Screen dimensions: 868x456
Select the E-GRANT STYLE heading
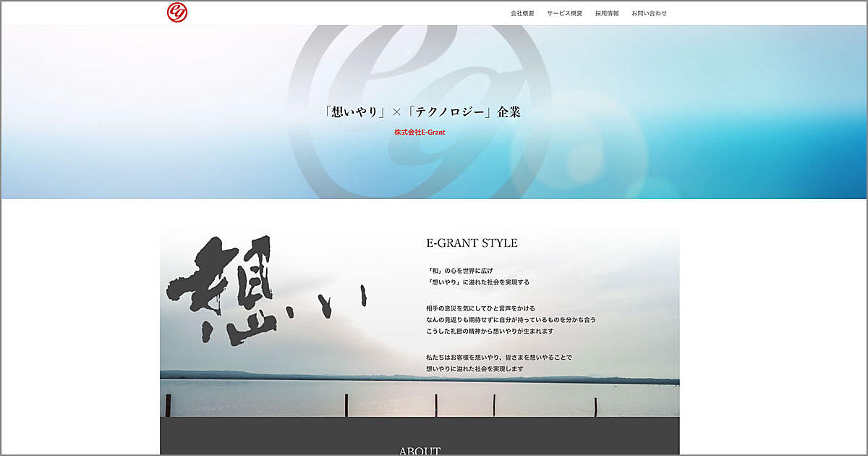tap(472, 243)
